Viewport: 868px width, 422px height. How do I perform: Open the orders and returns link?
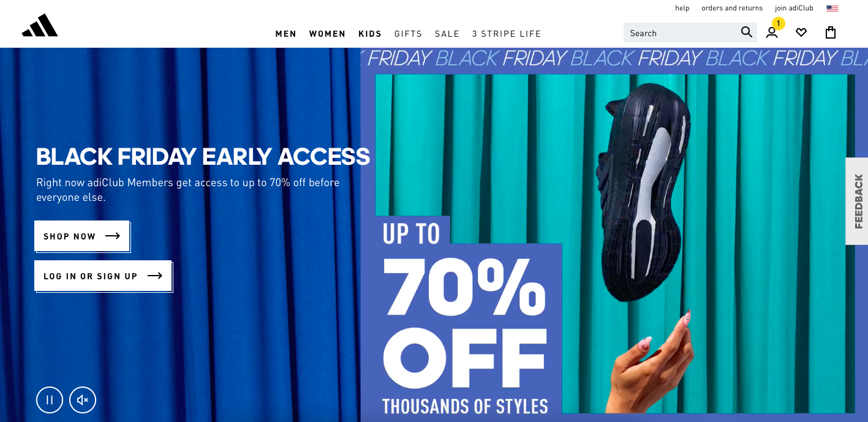tap(732, 8)
